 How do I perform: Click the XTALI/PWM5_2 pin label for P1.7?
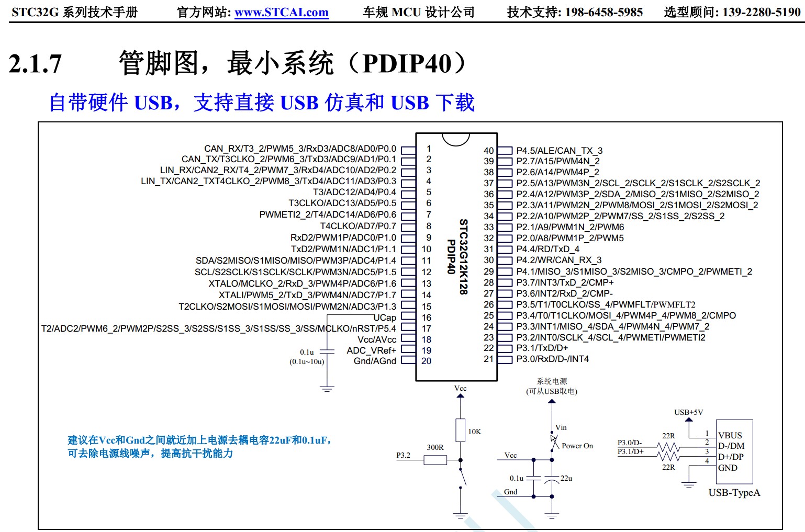[x=307, y=295]
